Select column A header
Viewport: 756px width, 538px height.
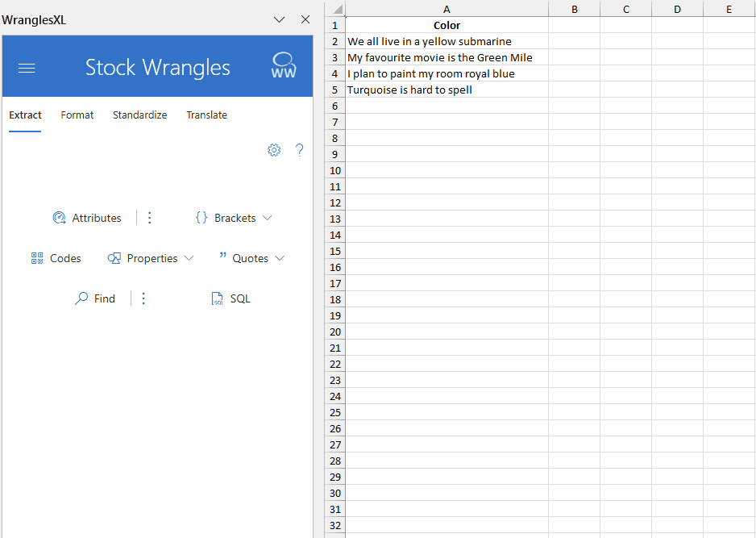[x=447, y=9]
